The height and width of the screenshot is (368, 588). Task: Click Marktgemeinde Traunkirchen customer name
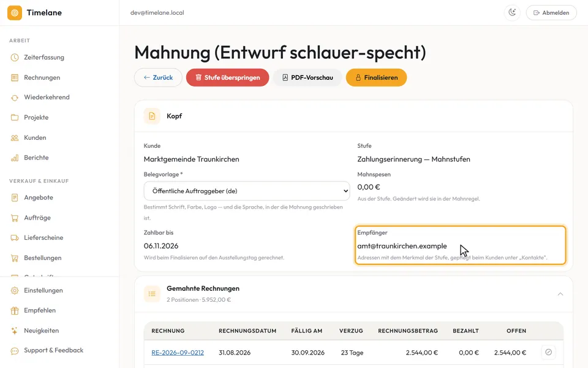191,159
